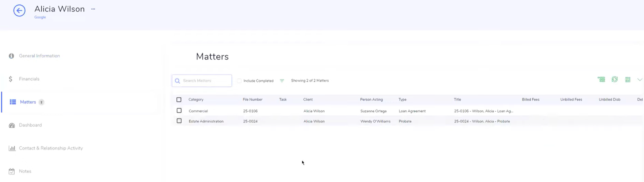Viewport: 644px width, 182px height.
Task: Expand the chevron at toolbar's right end
Action: pyautogui.click(x=639, y=80)
